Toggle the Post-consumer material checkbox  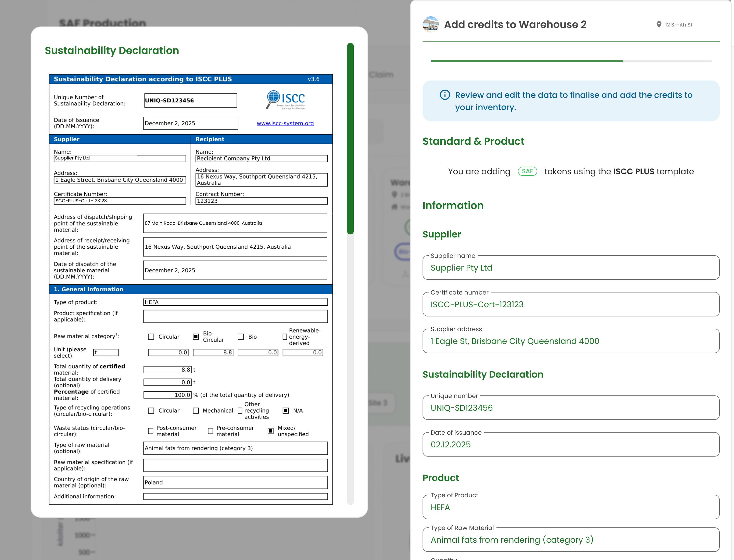pyautogui.click(x=151, y=431)
